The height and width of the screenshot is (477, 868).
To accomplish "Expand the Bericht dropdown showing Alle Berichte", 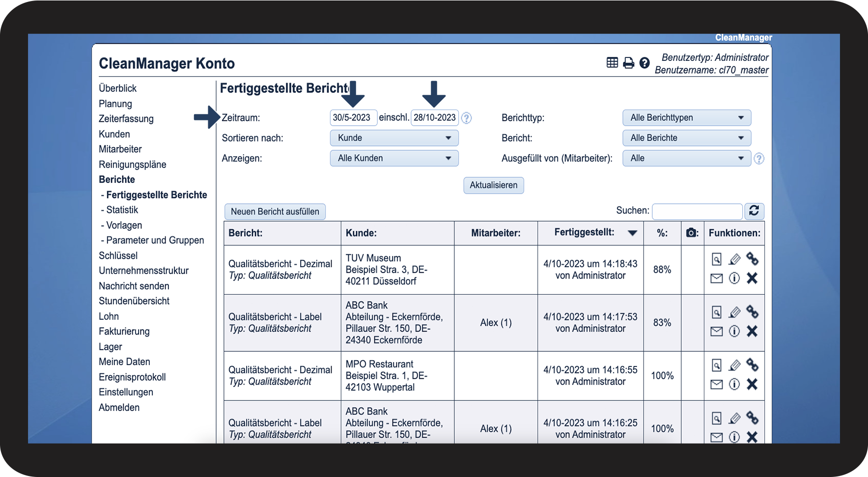I will [687, 138].
